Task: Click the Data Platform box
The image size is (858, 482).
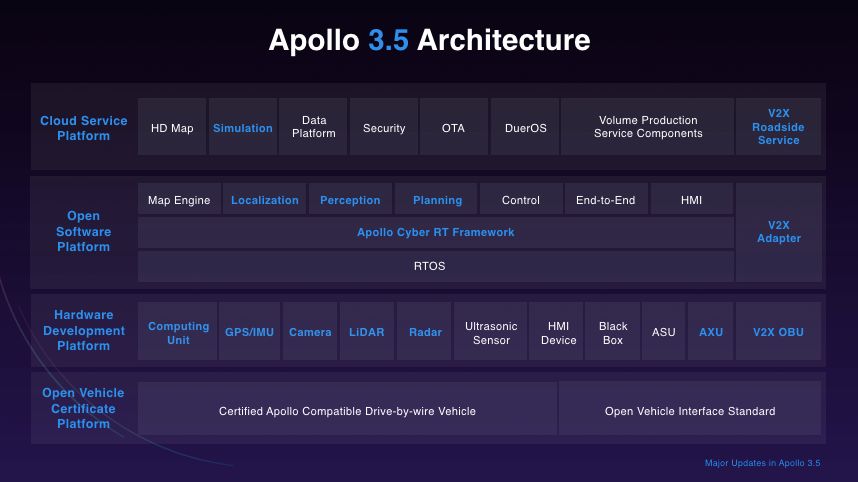Action: 313,127
